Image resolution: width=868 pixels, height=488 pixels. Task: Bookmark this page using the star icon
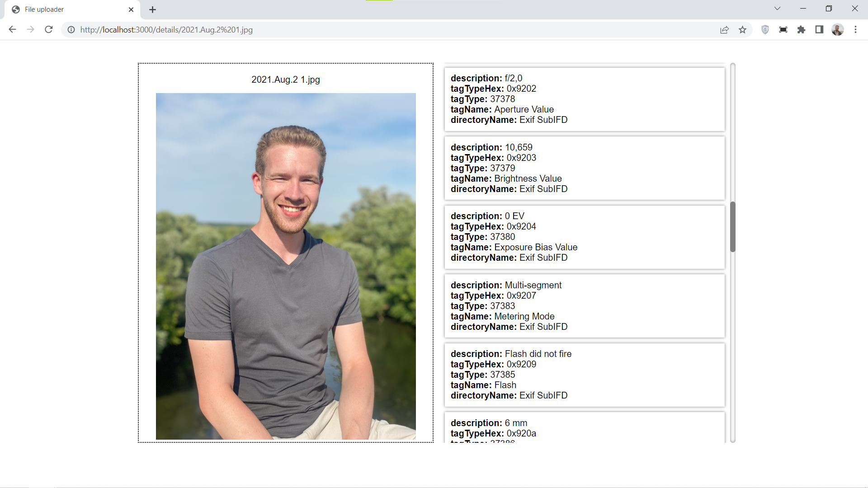click(x=742, y=30)
